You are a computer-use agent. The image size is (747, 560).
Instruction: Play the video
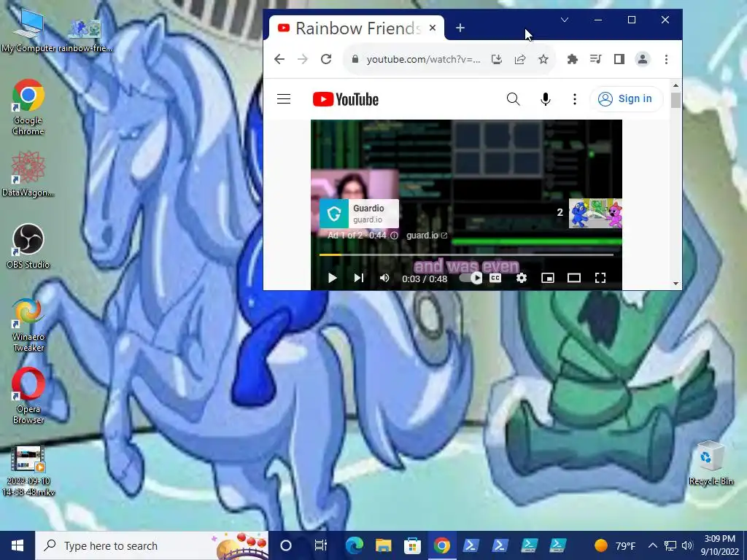(x=332, y=278)
